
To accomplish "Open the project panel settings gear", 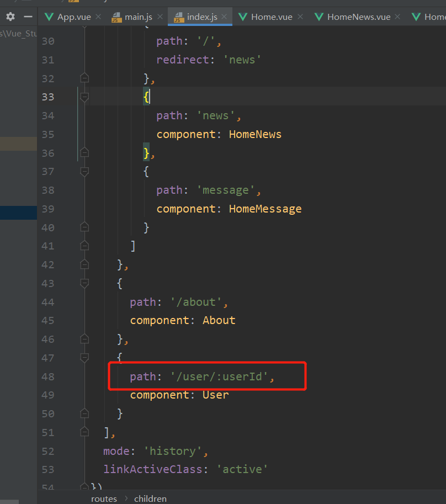I will [x=10, y=17].
